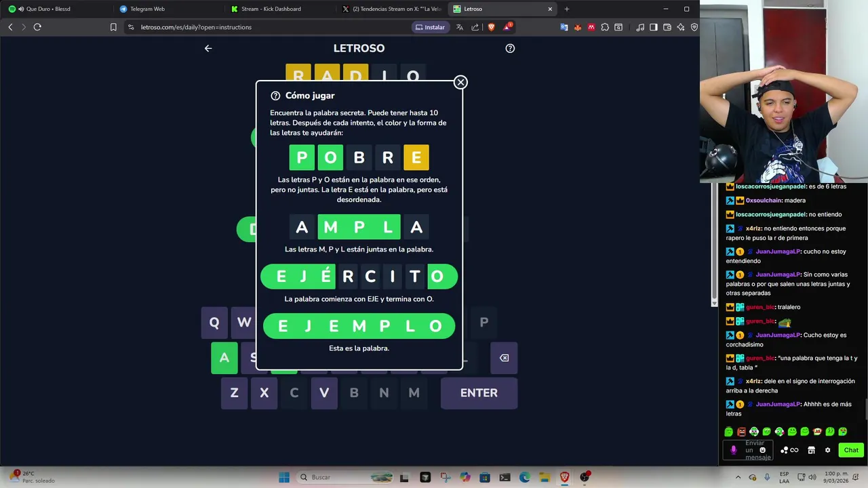Go back with the Letroso page arrow

[x=208, y=48]
